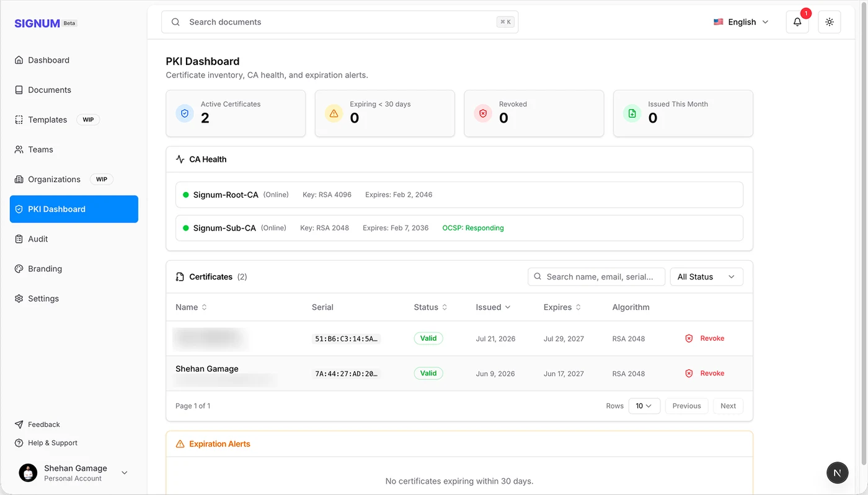868x495 pixels.
Task: Open Audit in the sidebar
Action: (74, 239)
